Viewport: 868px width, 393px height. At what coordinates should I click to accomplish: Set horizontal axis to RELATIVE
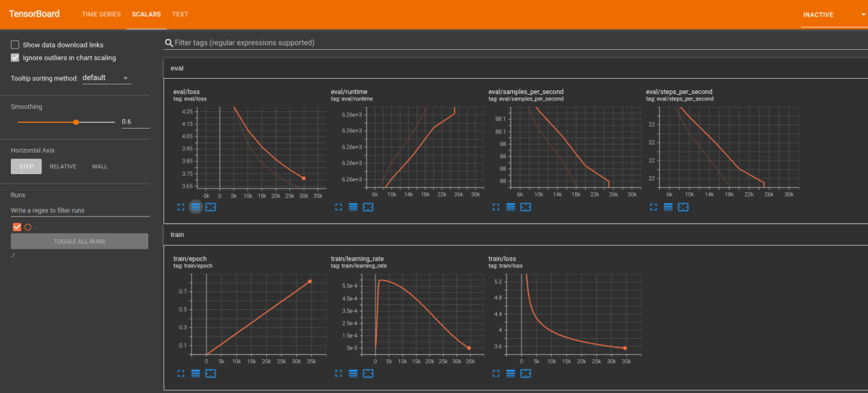pos(63,166)
